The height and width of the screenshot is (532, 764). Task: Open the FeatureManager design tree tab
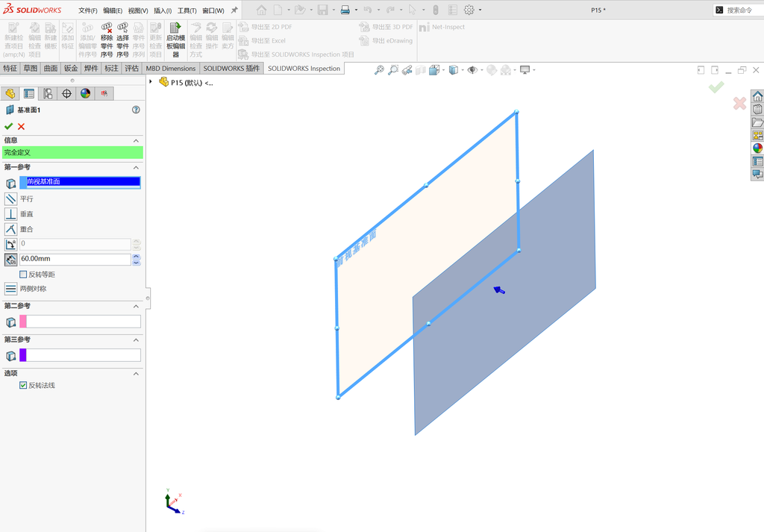[x=10, y=93]
